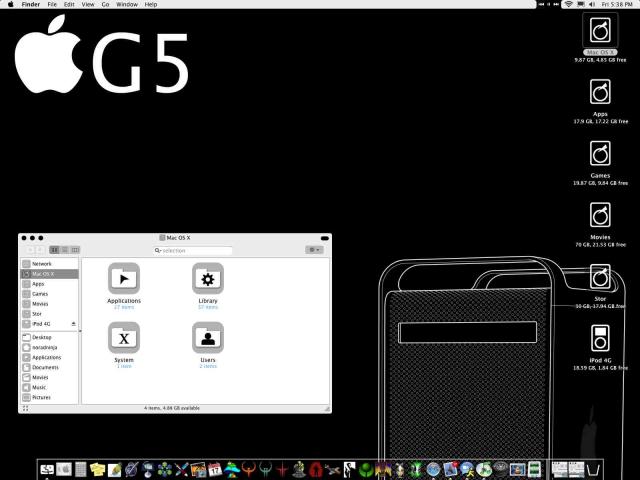Select Network in Finder sidebar
This screenshot has height=480, width=640.
click(x=49, y=264)
